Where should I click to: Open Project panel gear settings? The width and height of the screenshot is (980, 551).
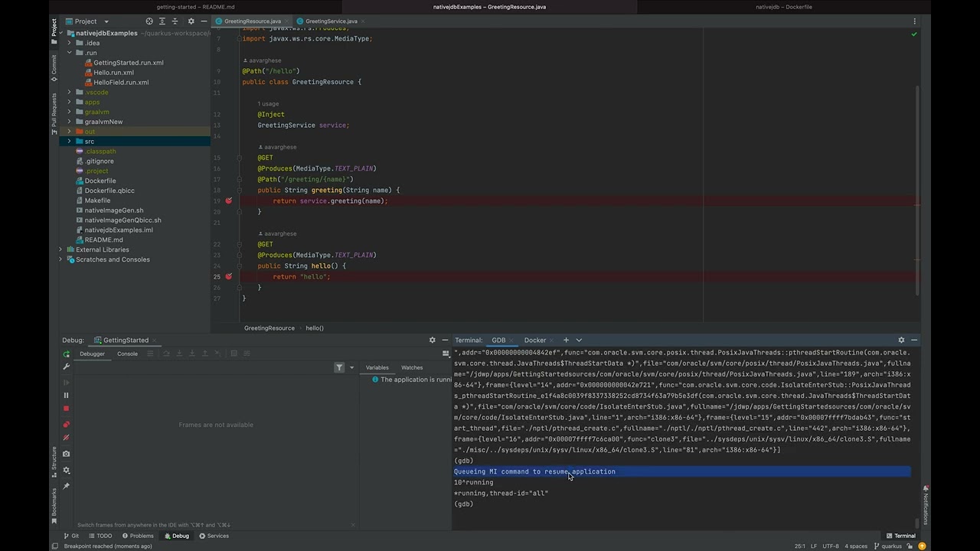pyautogui.click(x=191, y=21)
